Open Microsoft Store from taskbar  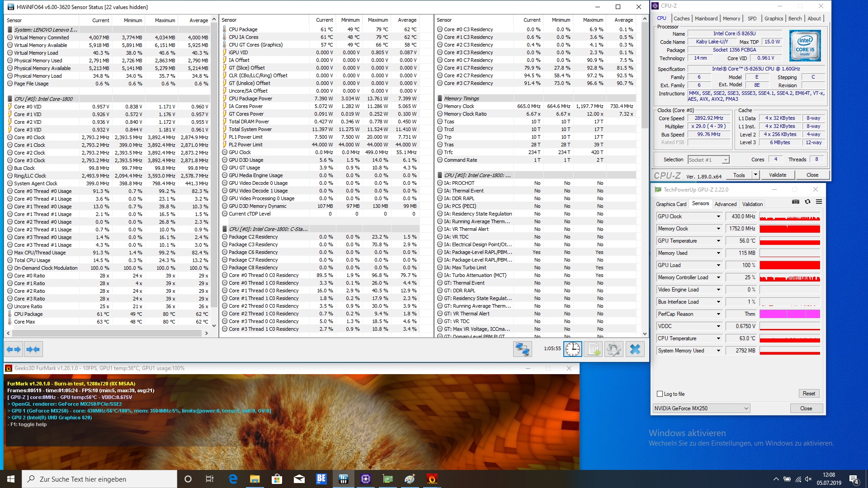click(x=277, y=479)
